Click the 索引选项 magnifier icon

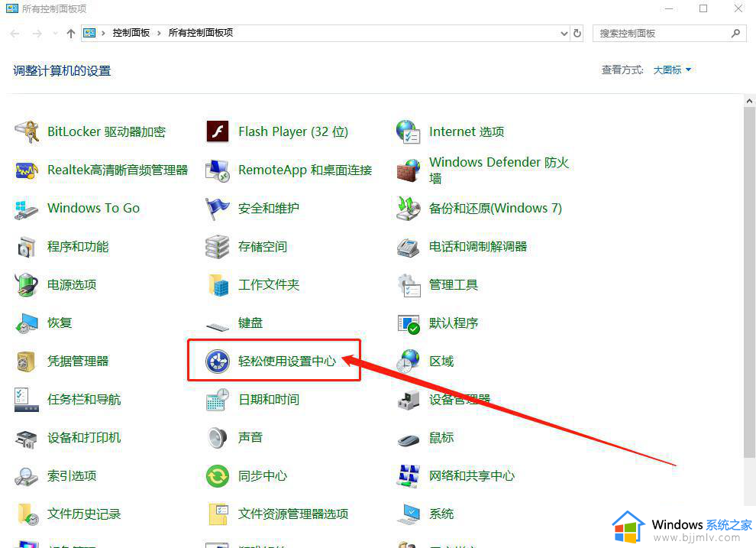[27, 476]
